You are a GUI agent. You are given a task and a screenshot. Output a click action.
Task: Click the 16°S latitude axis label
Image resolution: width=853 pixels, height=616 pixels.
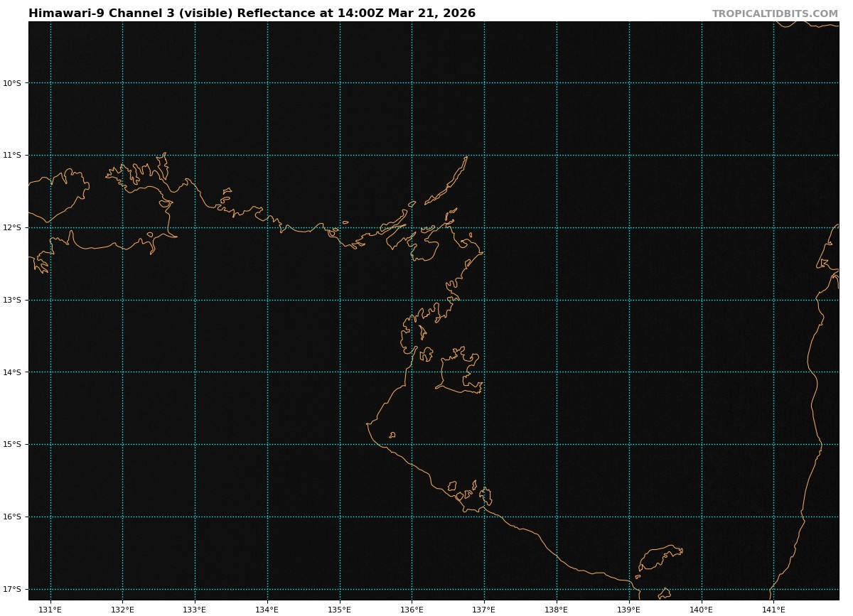(12, 517)
